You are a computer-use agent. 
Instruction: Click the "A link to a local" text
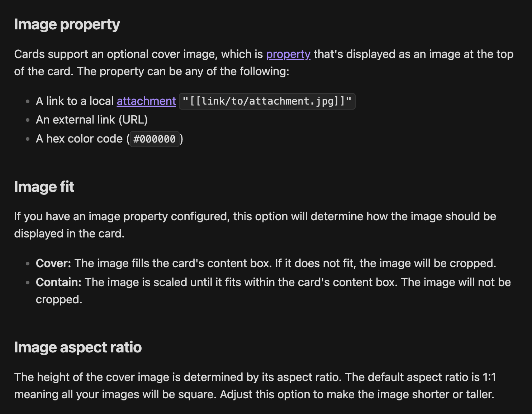point(75,101)
